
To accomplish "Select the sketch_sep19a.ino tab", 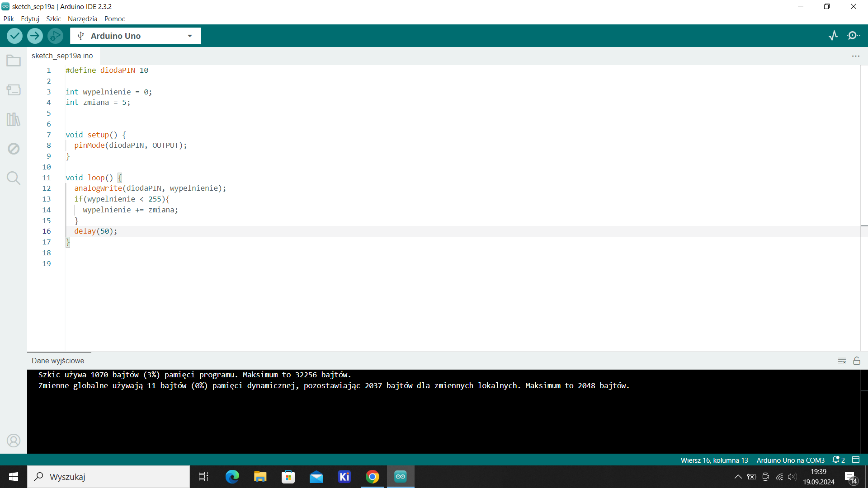I will pyautogui.click(x=62, y=56).
